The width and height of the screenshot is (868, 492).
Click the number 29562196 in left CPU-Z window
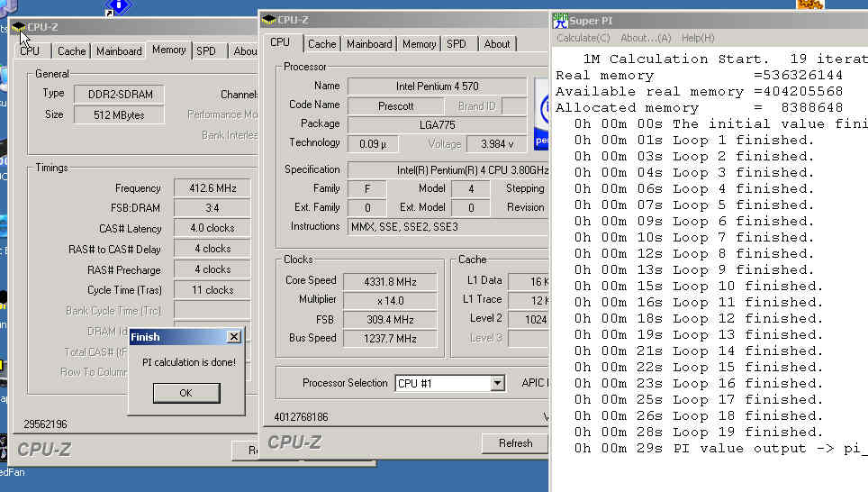45,424
